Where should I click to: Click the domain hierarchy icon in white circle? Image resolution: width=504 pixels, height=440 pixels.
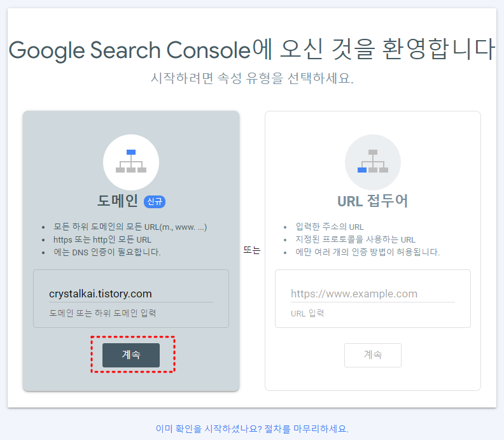click(131, 162)
